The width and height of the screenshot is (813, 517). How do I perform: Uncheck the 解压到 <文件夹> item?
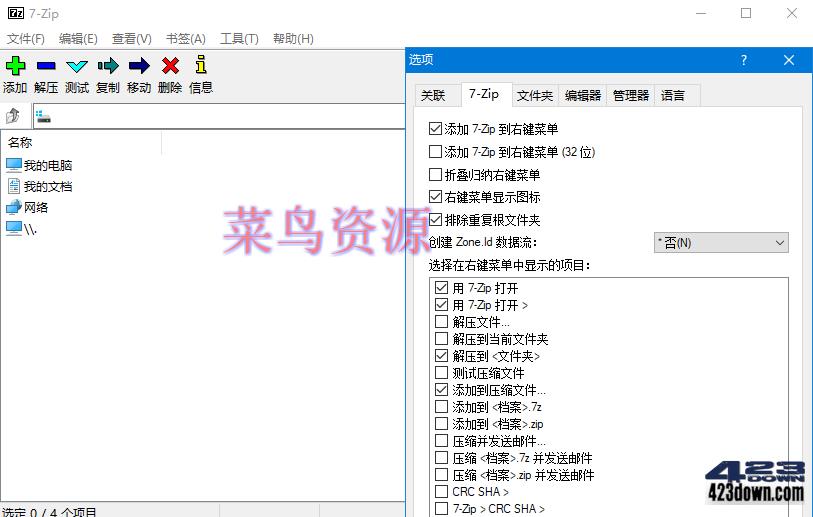pos(441,356)
